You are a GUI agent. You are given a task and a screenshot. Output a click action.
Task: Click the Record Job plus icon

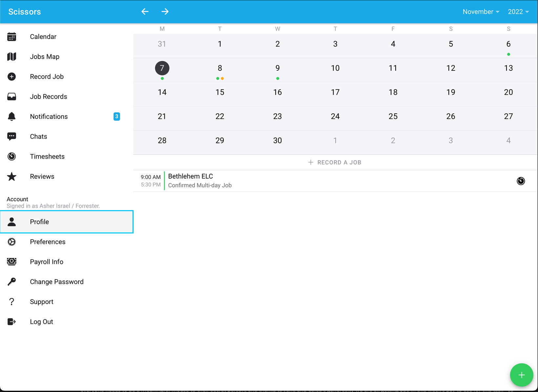point(12,76)
